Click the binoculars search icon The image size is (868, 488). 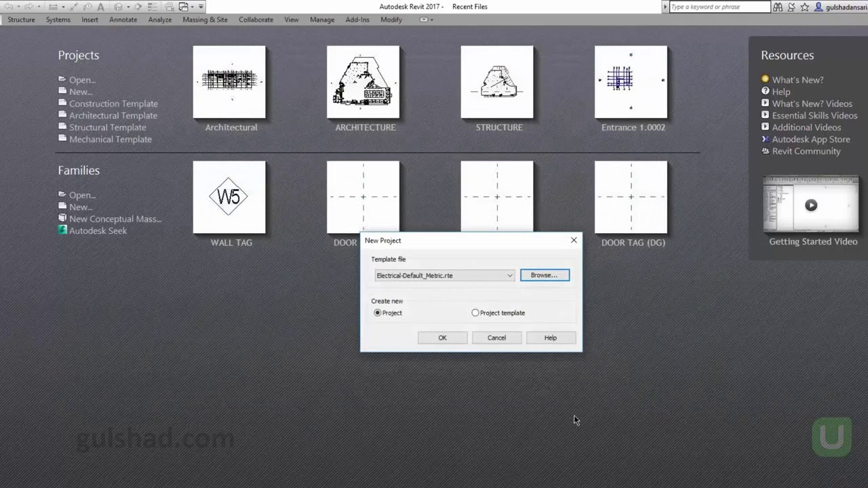778,7
